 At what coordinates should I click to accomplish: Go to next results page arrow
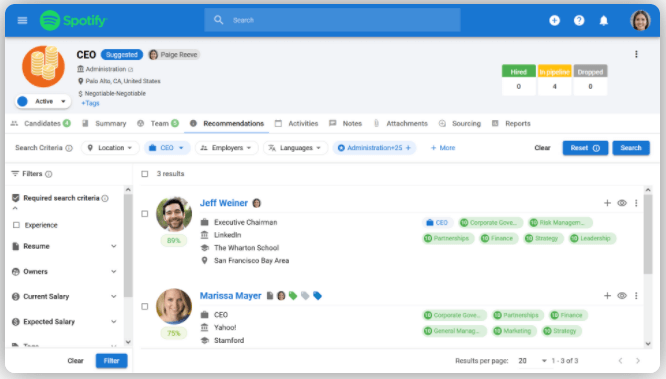(638, 361)
